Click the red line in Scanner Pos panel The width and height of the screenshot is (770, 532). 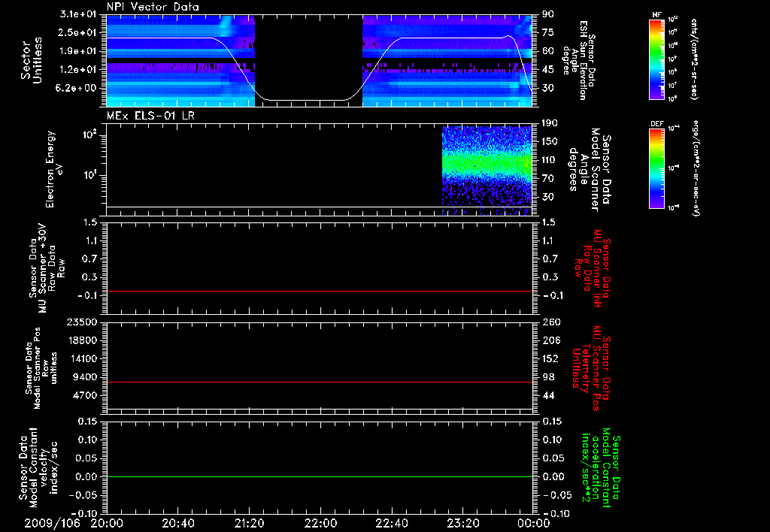coord(320,382)
